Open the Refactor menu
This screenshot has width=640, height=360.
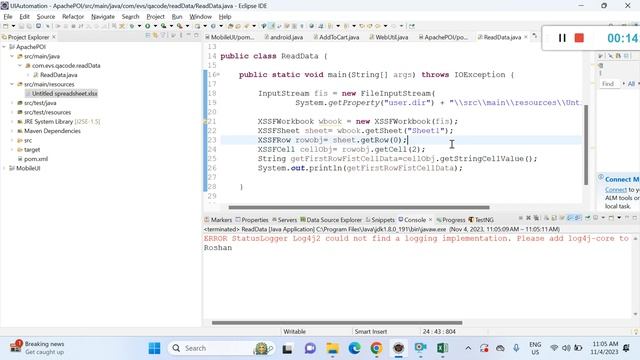tap(73, 17)
